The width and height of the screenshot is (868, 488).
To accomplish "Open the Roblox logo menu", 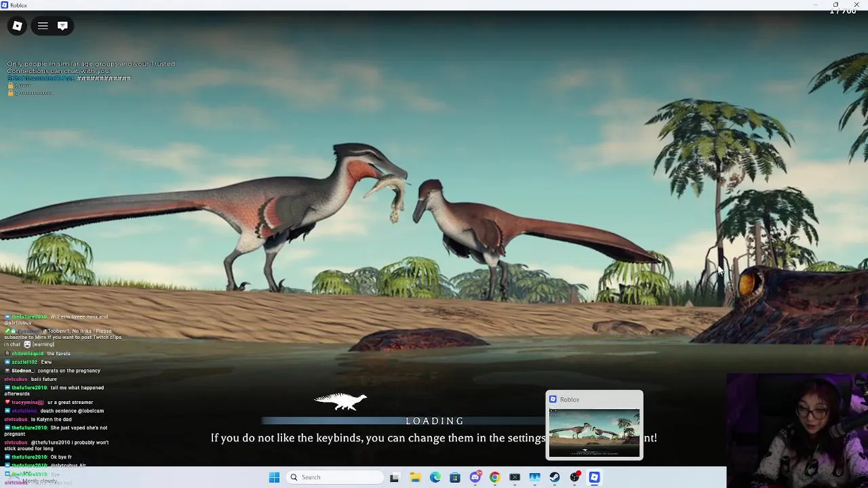I will coord(18,26).
